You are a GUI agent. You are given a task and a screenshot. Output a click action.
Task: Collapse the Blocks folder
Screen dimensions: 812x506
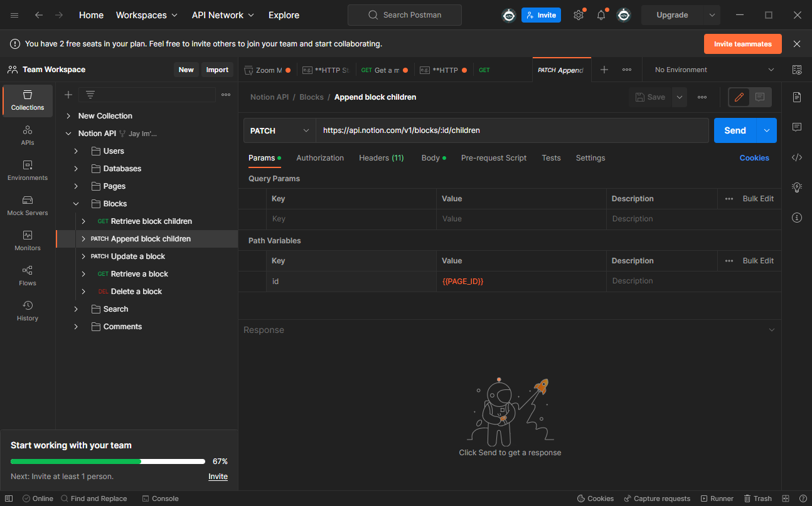click(x=76, y=204)
